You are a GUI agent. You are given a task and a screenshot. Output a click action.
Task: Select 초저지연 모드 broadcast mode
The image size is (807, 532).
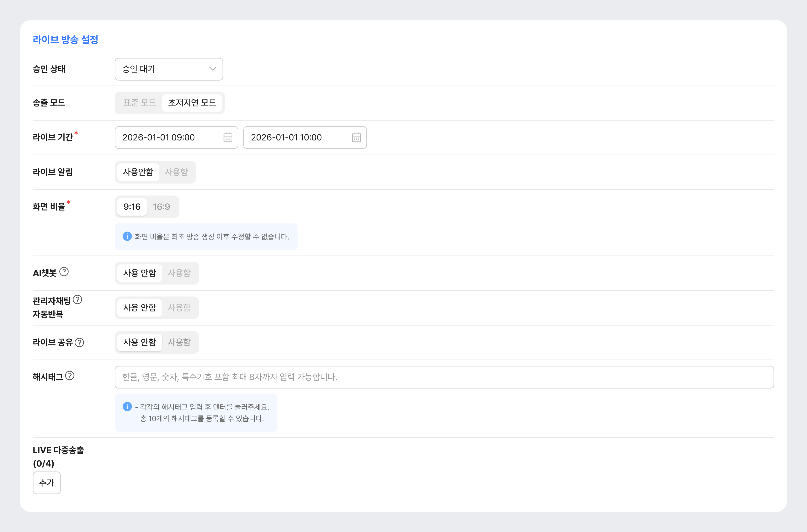pyautogui.click(x=192, y=103)
